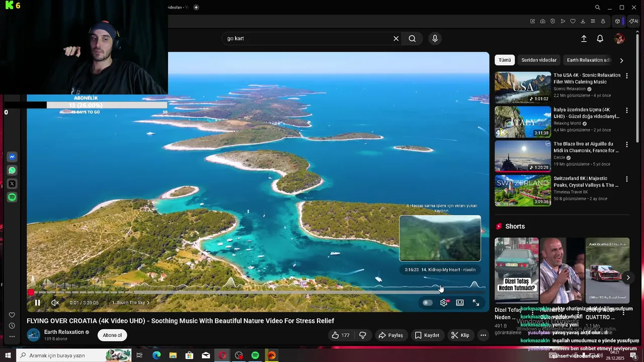Open the Opera sidebar history clock icon
Screen dimensions: 644x362
[x=12, y=326]
